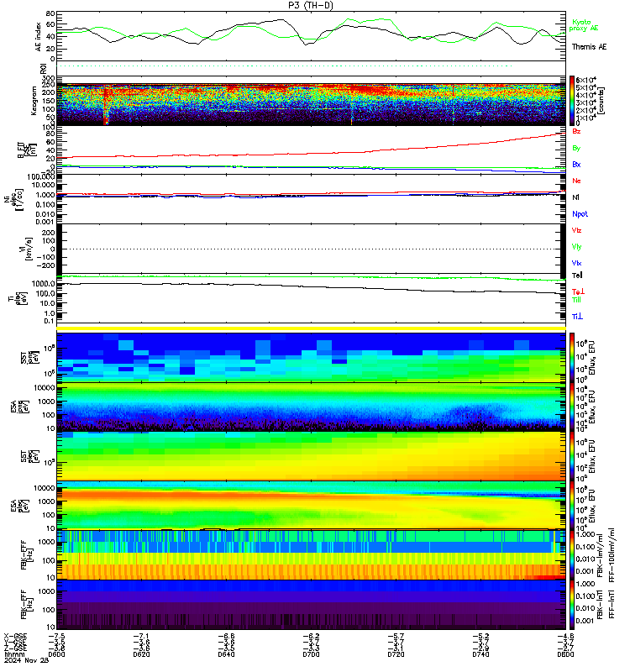Click the AE index axis label
Viewport: 630px width, 672px height.
(38, 37)
